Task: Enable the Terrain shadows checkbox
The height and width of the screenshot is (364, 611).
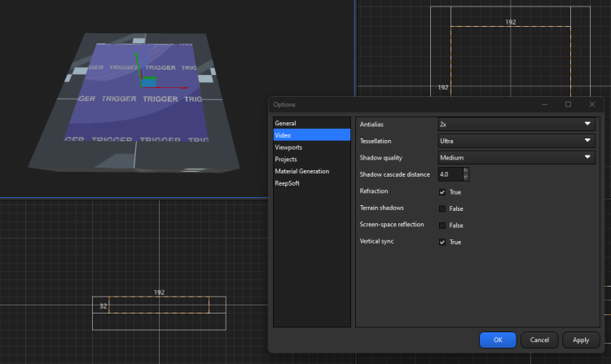Action: point(442,208)
